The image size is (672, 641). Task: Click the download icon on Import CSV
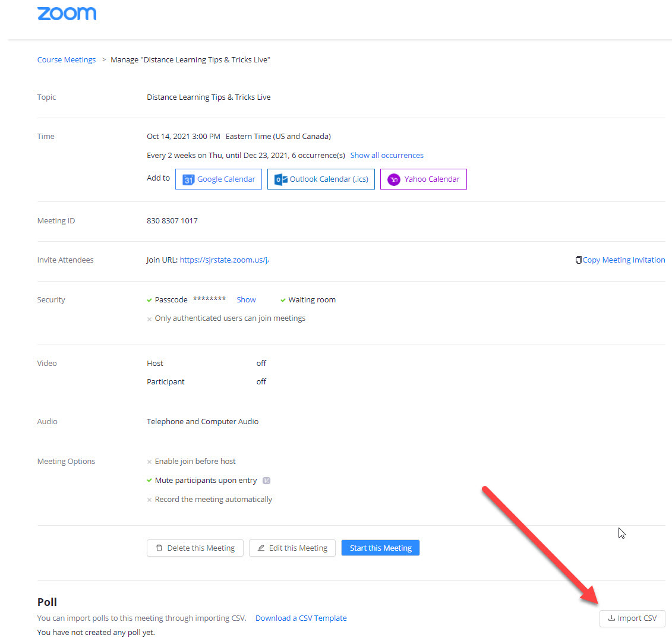611,618
